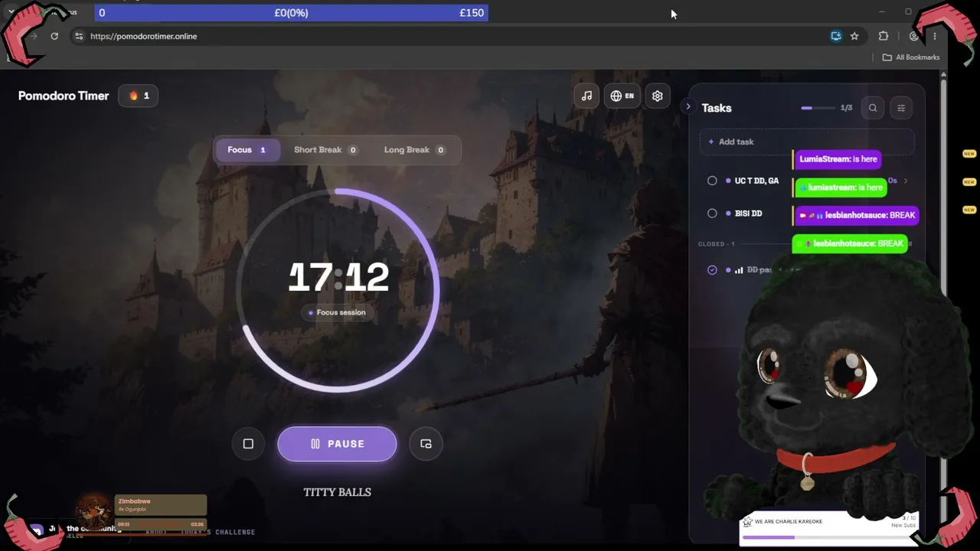The image size is (980, 551).
Task: Switch to the Long Break tab
Action: click(414, 150)
